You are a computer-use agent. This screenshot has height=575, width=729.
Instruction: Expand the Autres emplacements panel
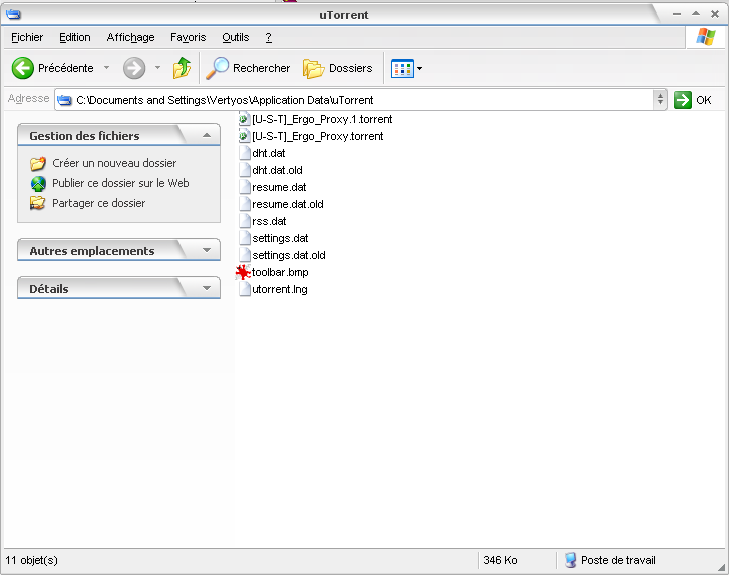click(206, 250)
